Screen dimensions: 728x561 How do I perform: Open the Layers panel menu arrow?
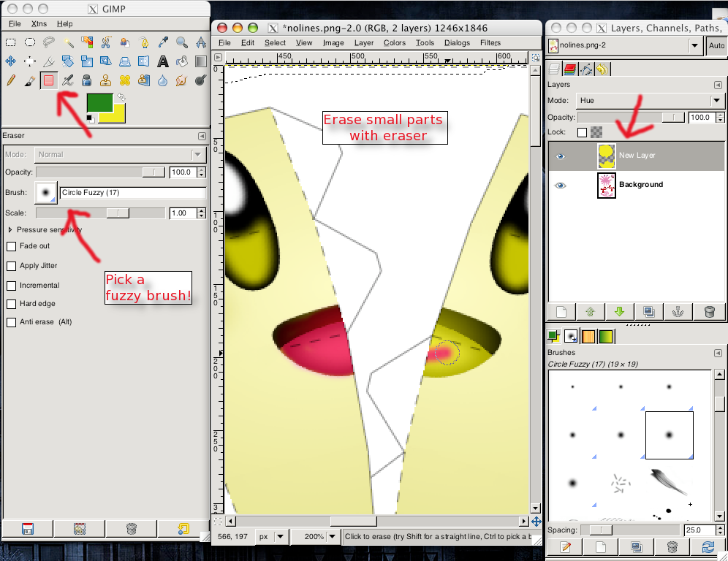point(718,85)
